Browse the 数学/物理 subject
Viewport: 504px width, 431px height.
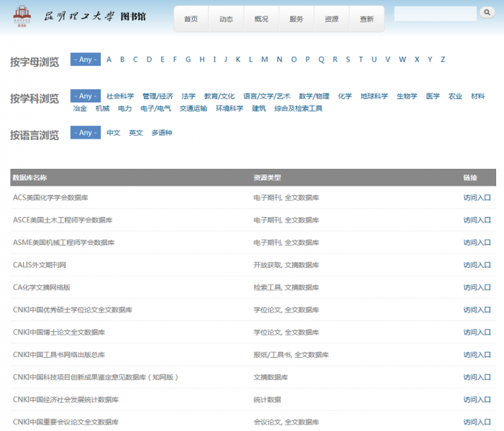coord(314,96)
